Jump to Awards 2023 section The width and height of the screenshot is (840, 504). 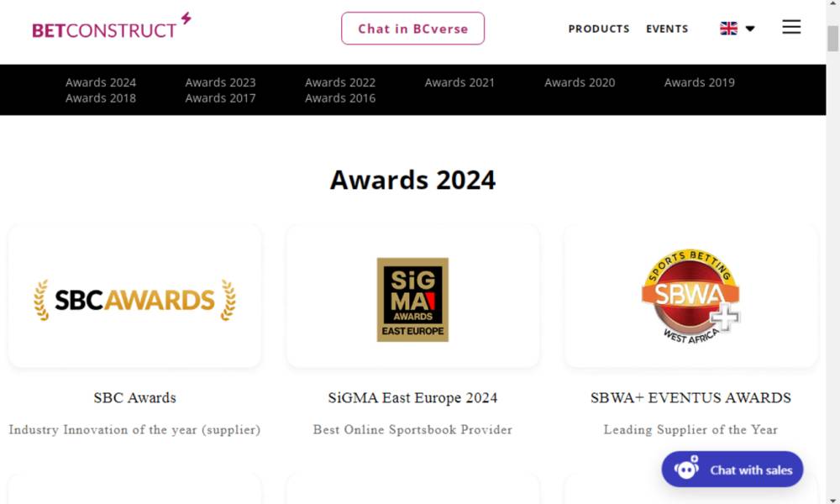click(220, 82)
